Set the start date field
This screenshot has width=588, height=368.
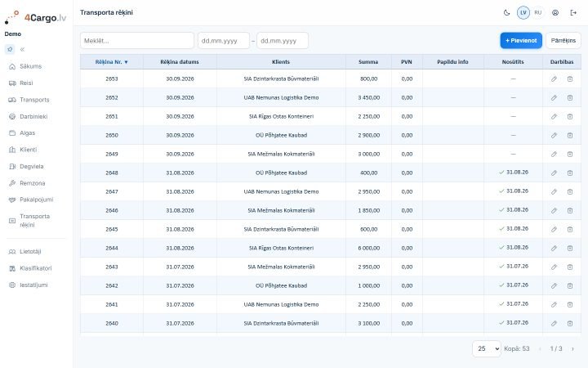224,41
